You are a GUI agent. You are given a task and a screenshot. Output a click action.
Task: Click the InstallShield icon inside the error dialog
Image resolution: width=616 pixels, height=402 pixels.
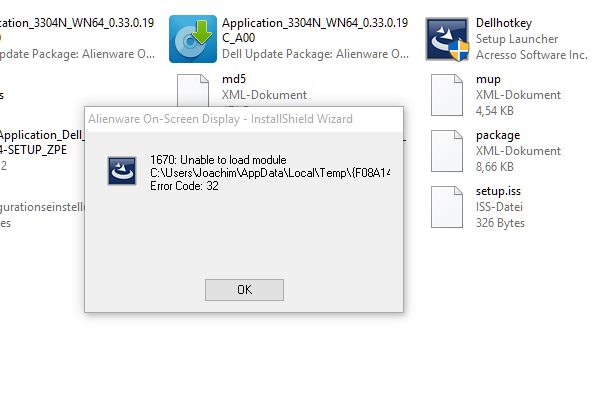pyautogui.click(x=123, y=171)
